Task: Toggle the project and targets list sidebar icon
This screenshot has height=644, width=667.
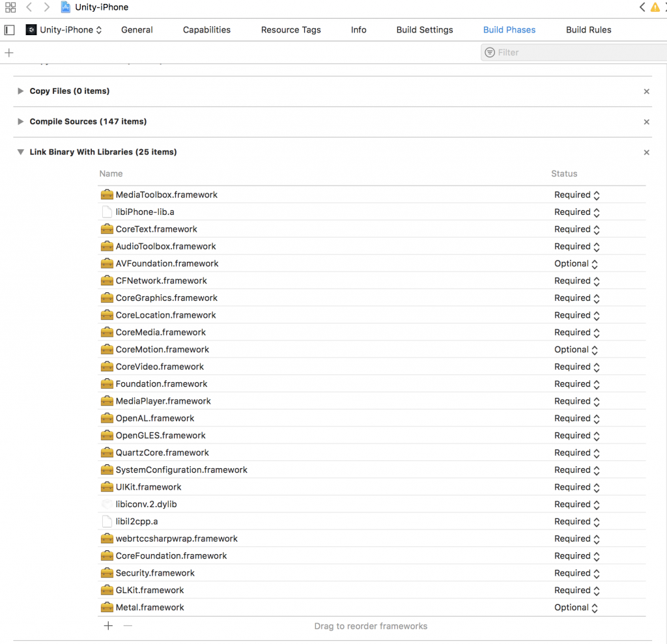Action: coord(9,30)
